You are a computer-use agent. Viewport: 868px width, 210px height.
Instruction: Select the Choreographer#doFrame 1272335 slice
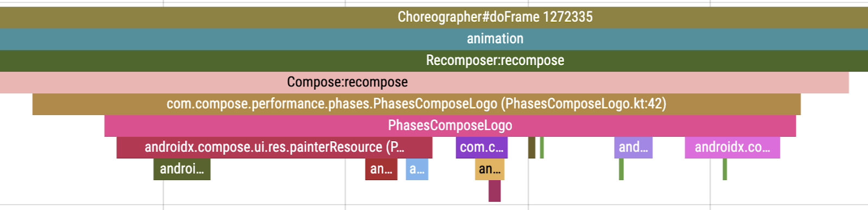(x=434, y=17)
